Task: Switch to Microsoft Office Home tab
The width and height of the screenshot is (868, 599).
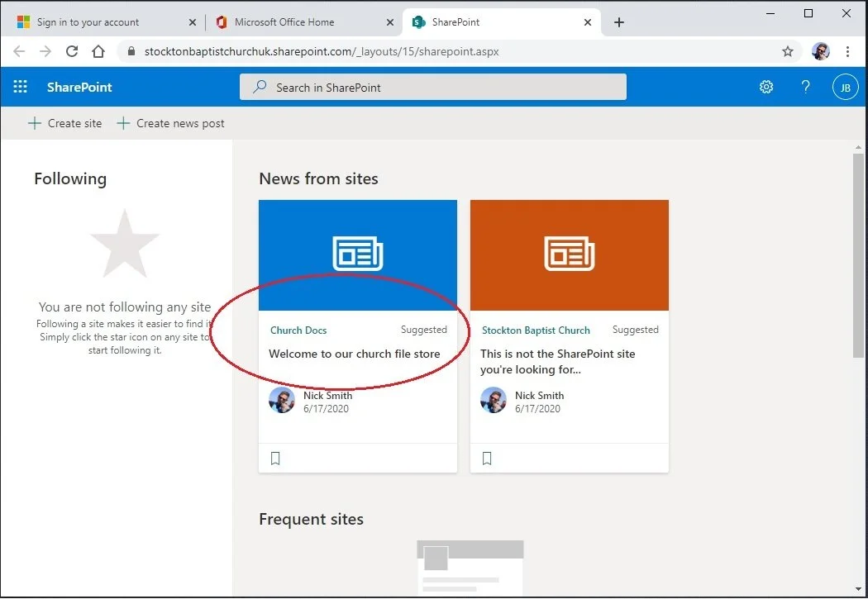Action: (303, 22)
